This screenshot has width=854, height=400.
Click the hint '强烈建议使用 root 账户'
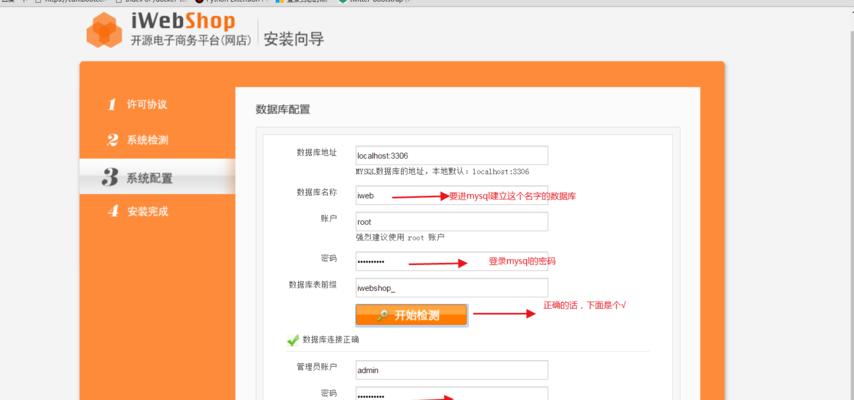[400, 238]
